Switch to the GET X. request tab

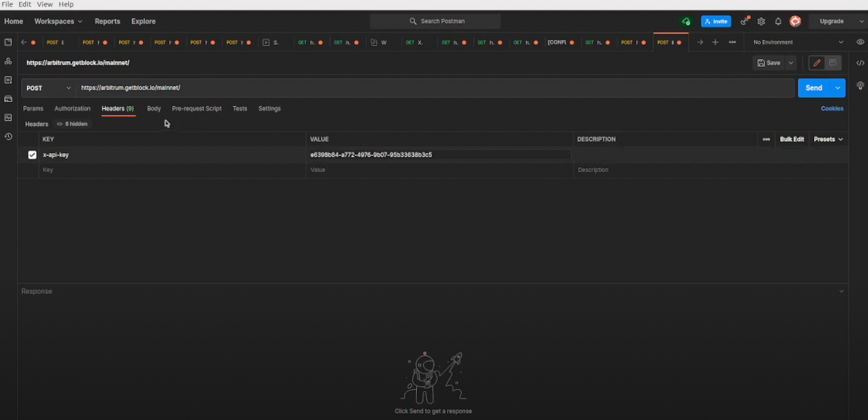click(x=414, y=42)
